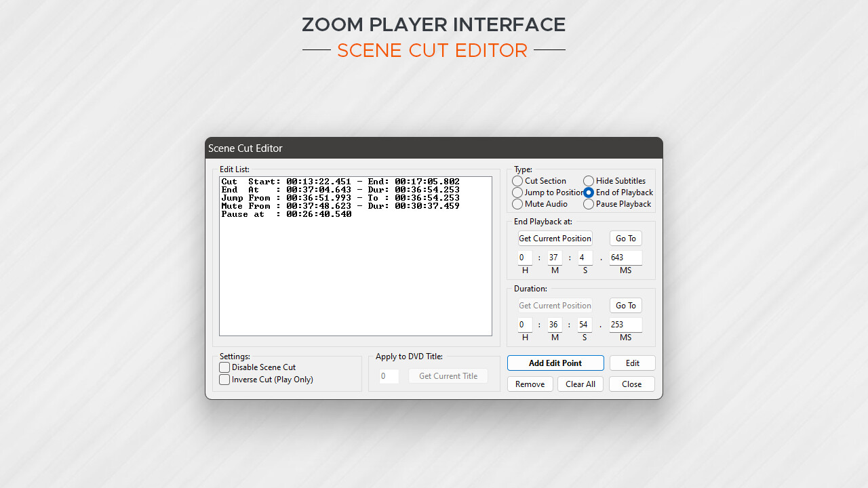Switch edit type to Mute Audio
Viewport: 868px width, 488px height.
pos(517,204)
